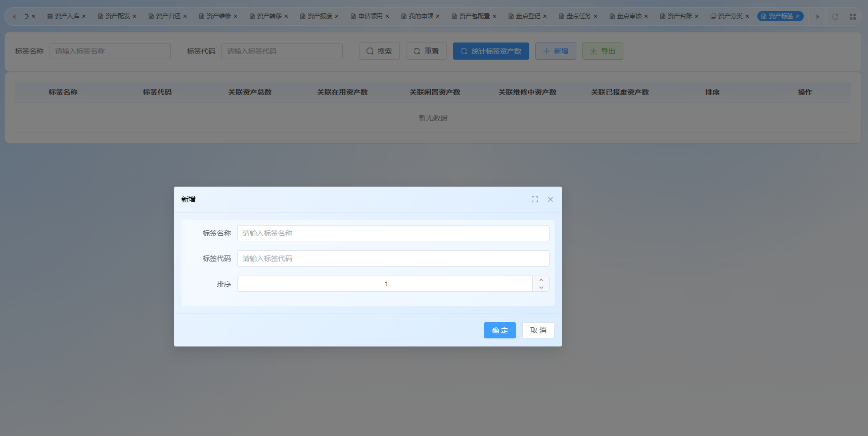Click the 关联资产总数 column header
The width and height of the screenshot is (868, 436).
pyautogui.click(x=250, y=92)
